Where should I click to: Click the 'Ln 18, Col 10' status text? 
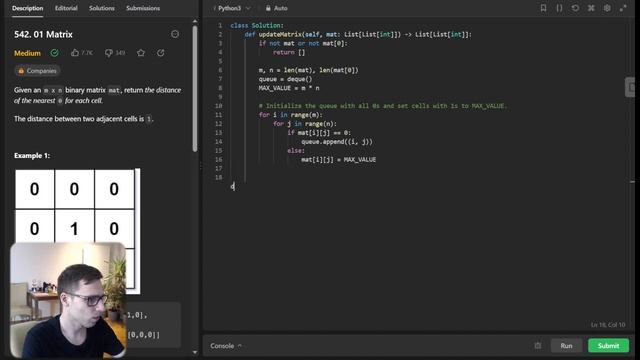click(608, 325)
